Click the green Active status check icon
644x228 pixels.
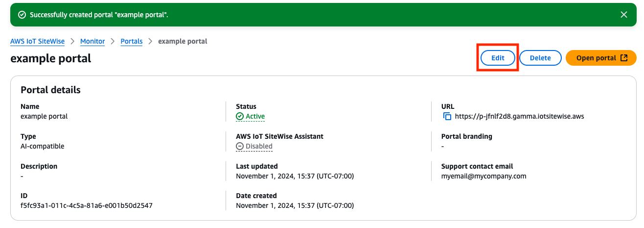[240, 117]
